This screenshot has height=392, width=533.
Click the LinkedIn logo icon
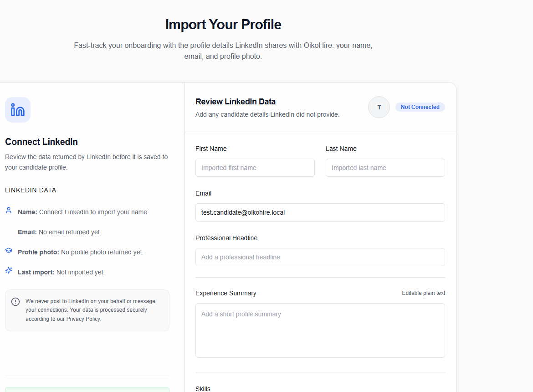pos(18,110)
